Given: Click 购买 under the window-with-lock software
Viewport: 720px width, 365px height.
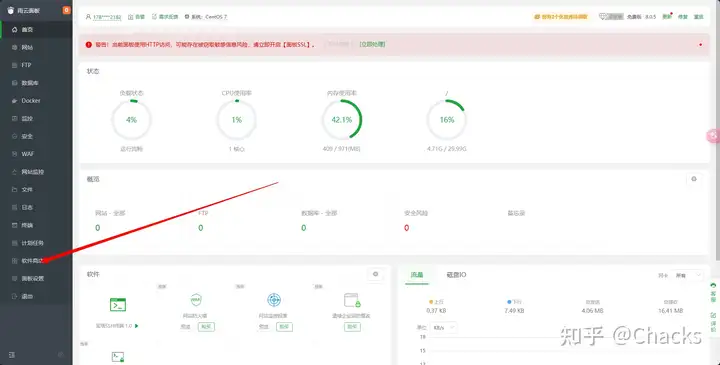Looking at the screenshot, I should tap(352, 326).
